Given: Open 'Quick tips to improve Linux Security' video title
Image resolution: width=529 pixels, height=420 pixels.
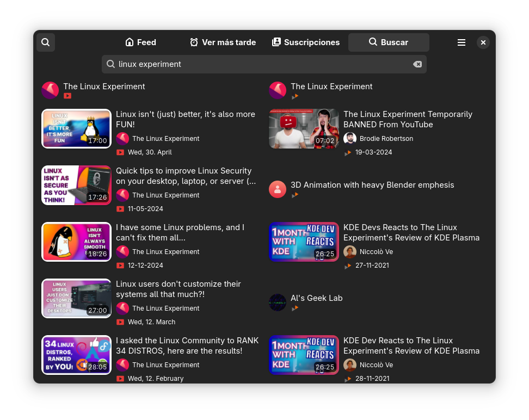Looking at the screenshot, I should 186,176.
